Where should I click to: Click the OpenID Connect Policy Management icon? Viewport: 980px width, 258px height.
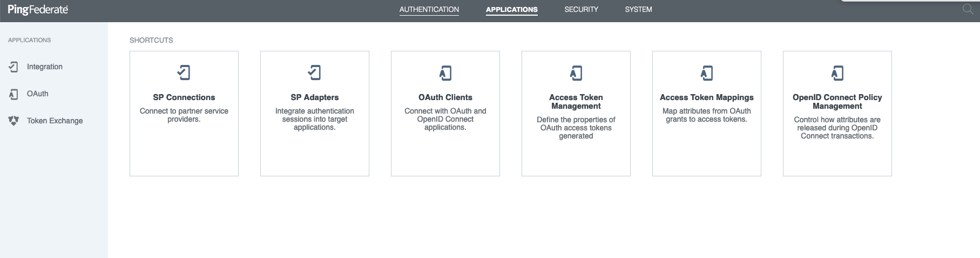tap(837, 72)
